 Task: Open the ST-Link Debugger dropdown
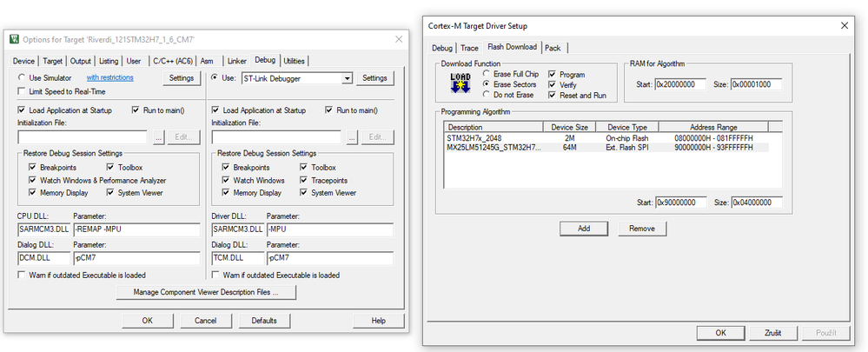tap(347, 78)
